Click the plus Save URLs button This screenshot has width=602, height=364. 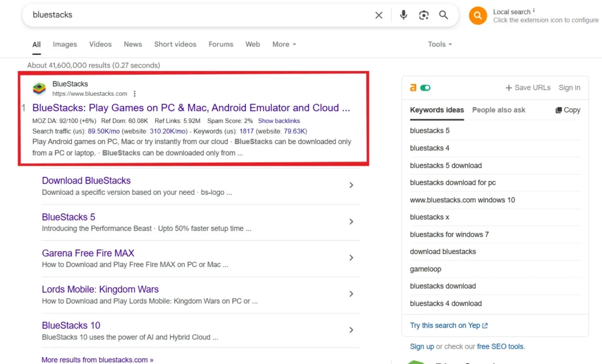[x=528, y=88]
